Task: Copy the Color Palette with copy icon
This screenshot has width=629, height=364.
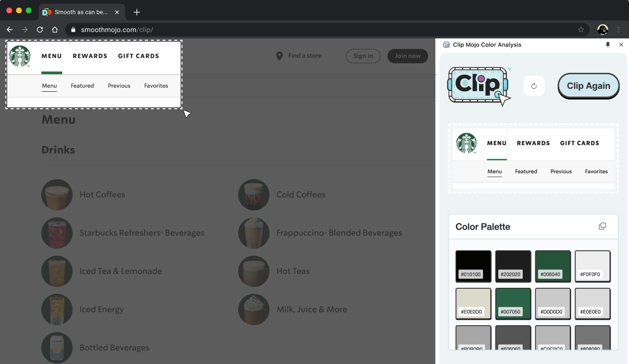Action: (x=602, y=226)
